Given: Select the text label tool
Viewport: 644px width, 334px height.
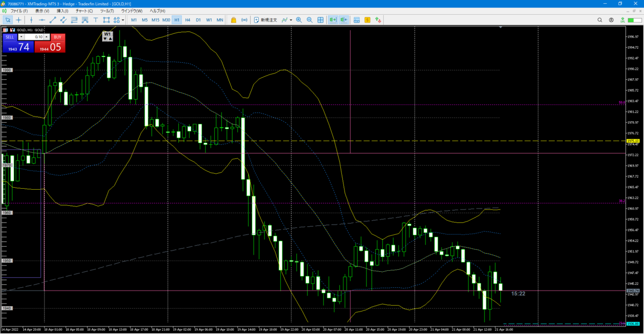Looking at the screenshot, I should point(96,20).
